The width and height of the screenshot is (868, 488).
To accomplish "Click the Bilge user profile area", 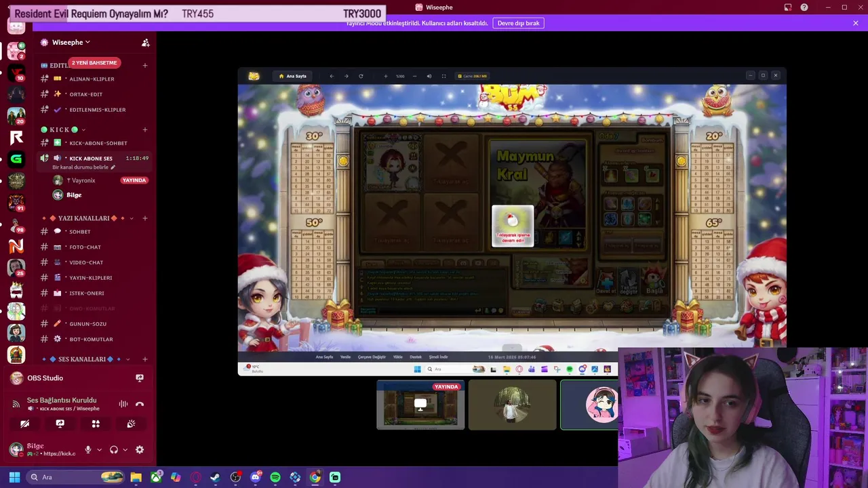I will (x=42, y=449).
